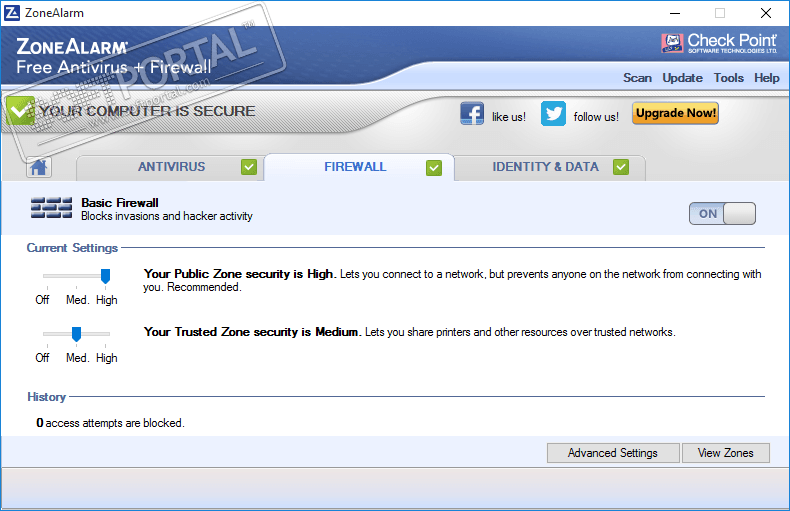This screenshot has height=511, width=790.
Task: Open the Twitter follow us icon
Action: pyautogui.click(x=553, y=113)
